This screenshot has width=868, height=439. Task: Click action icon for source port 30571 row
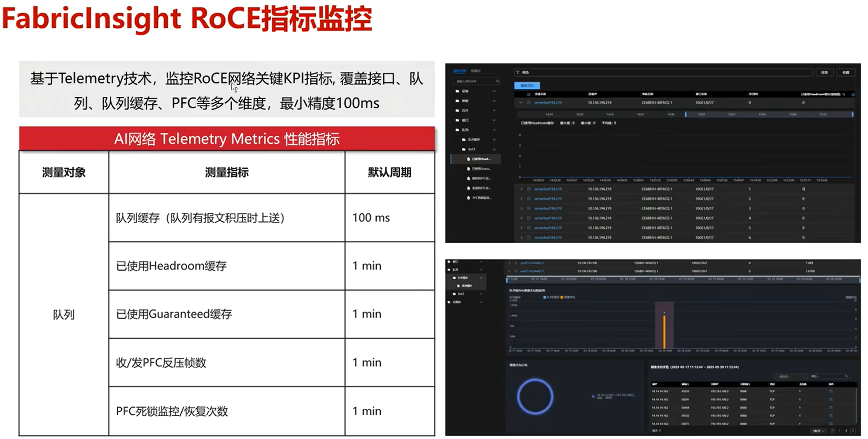(x=831, y=424)
